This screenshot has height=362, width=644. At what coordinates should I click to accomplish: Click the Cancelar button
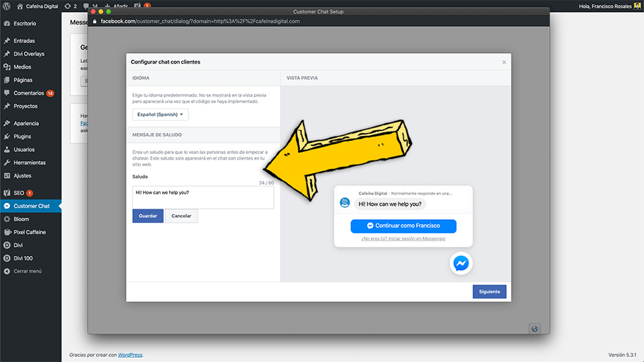click(x=181, y=216)
